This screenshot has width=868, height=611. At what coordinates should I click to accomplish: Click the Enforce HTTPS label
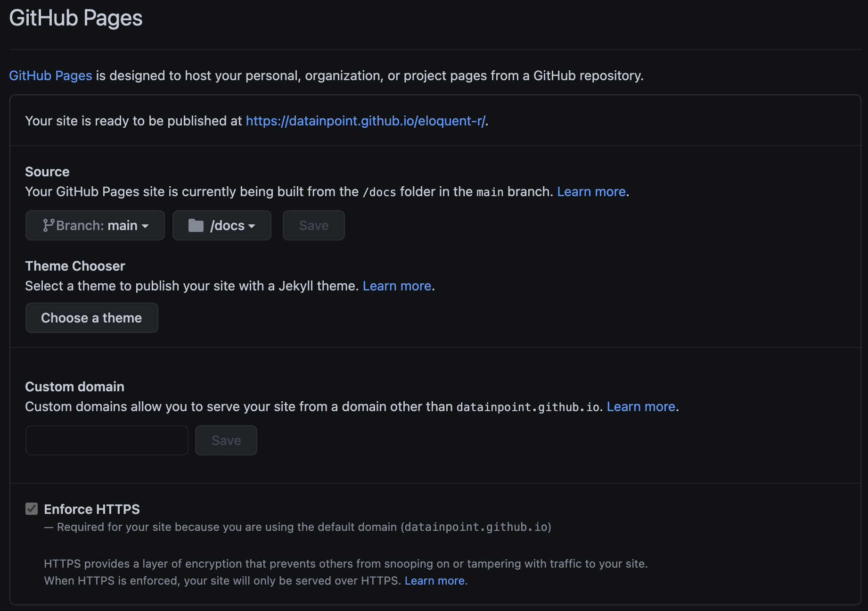92,509
